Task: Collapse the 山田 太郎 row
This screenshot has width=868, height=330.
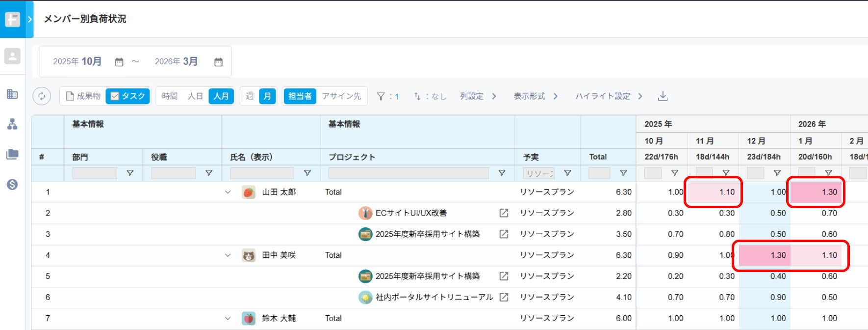Action: coord(228,192)
